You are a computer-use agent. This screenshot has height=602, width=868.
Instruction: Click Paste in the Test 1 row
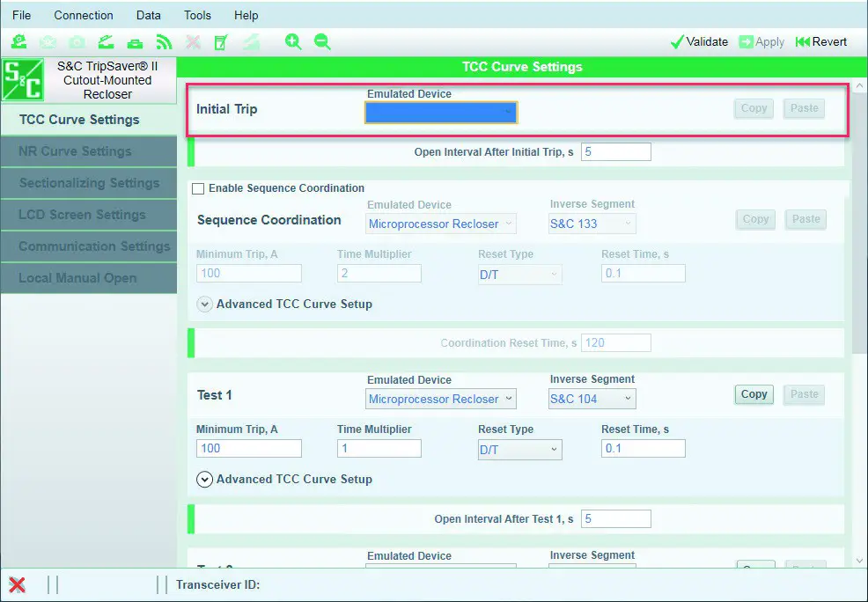coord(804,394)
